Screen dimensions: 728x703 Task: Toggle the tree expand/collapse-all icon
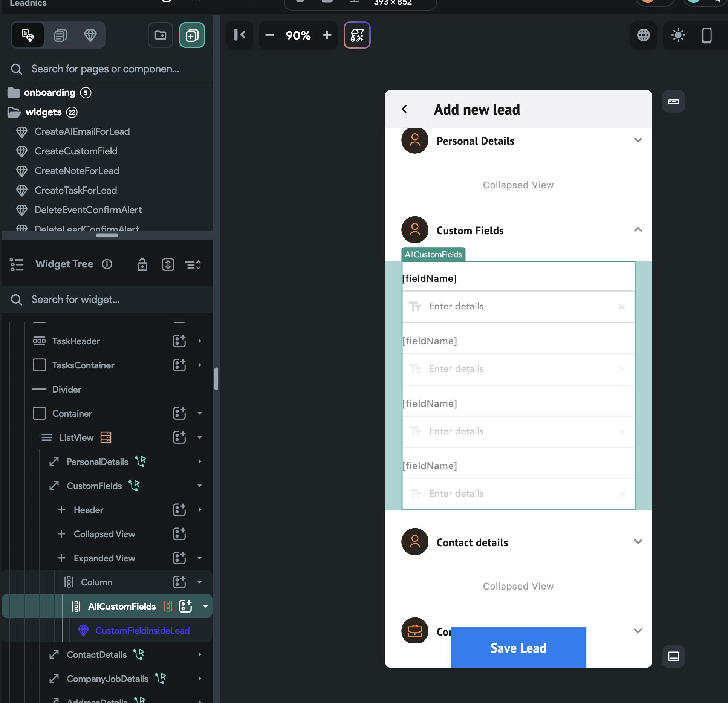coord(193,264)
